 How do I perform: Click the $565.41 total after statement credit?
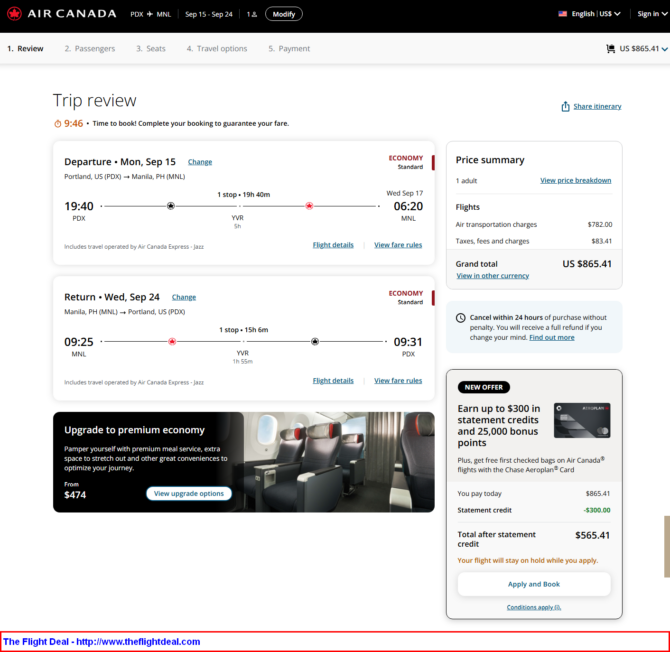tap(592, 535)
